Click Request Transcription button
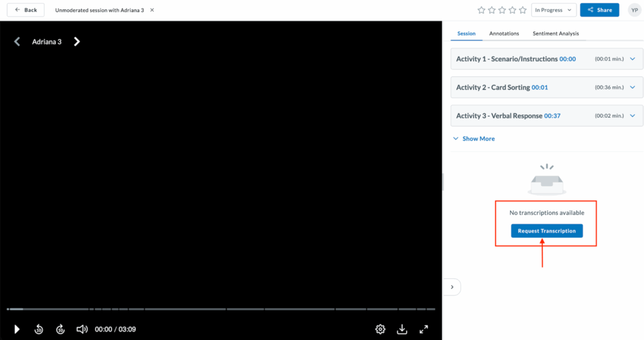644x340 pixels. coord(547,230)
